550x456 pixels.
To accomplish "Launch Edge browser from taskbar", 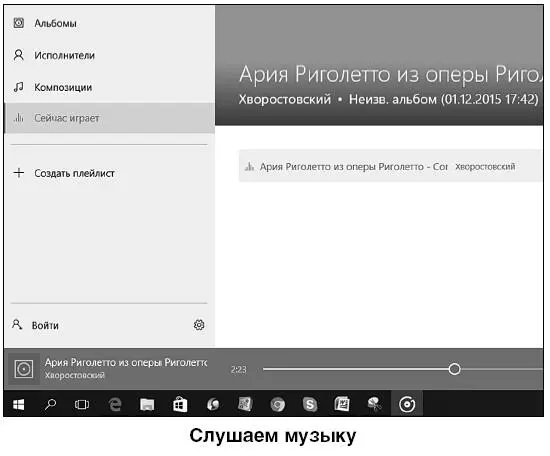I will pos(115,404).
